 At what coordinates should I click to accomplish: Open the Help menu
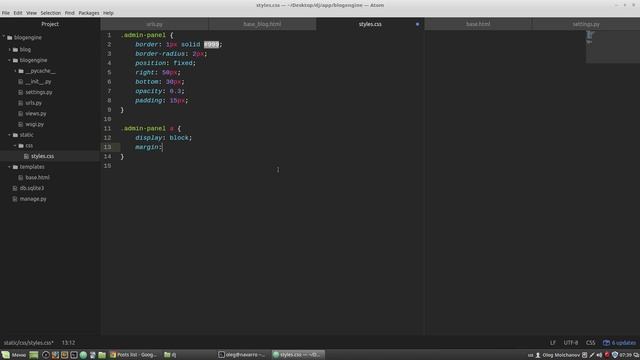[x=108, y=13]
